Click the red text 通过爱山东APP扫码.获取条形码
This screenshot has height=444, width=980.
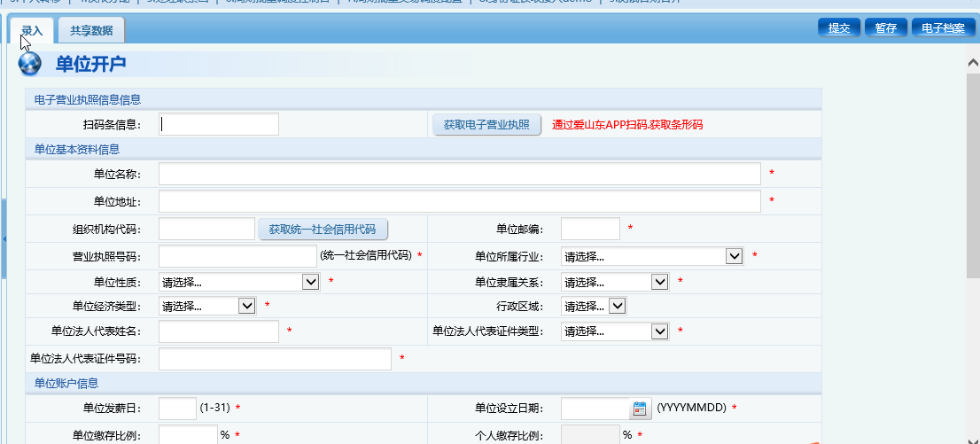click(626, 125)
